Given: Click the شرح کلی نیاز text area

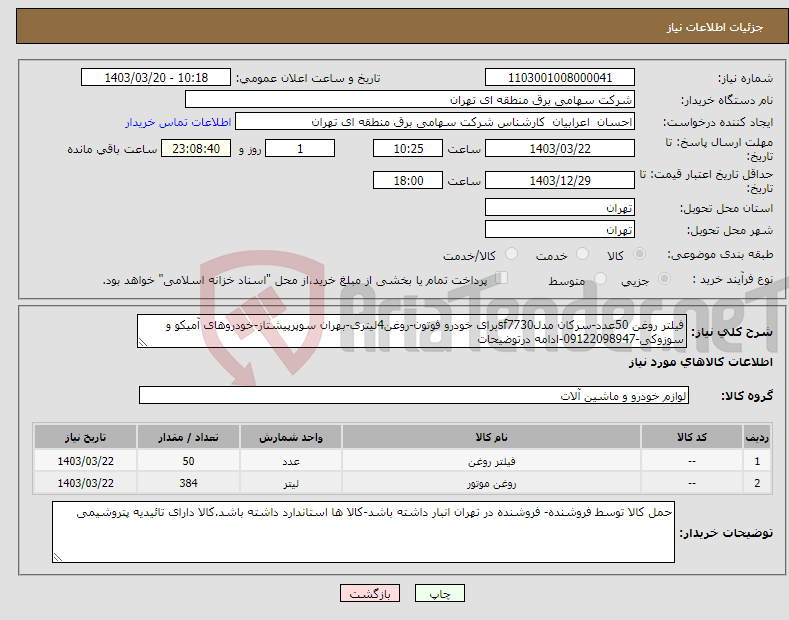Looking at the screenshot, I should click(412, 331).
